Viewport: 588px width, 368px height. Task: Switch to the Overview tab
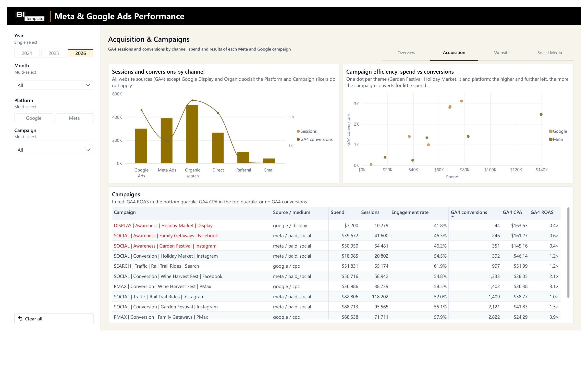tap(406, 53)
